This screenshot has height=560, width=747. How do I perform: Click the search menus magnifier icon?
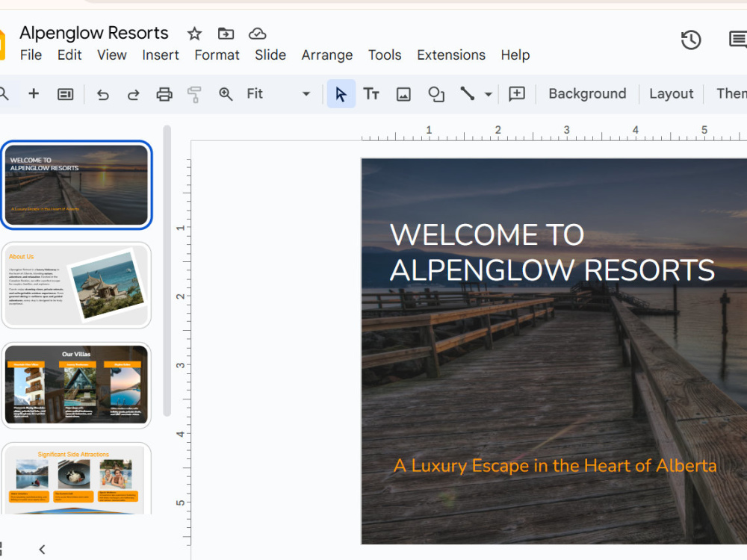click(4, 93)
